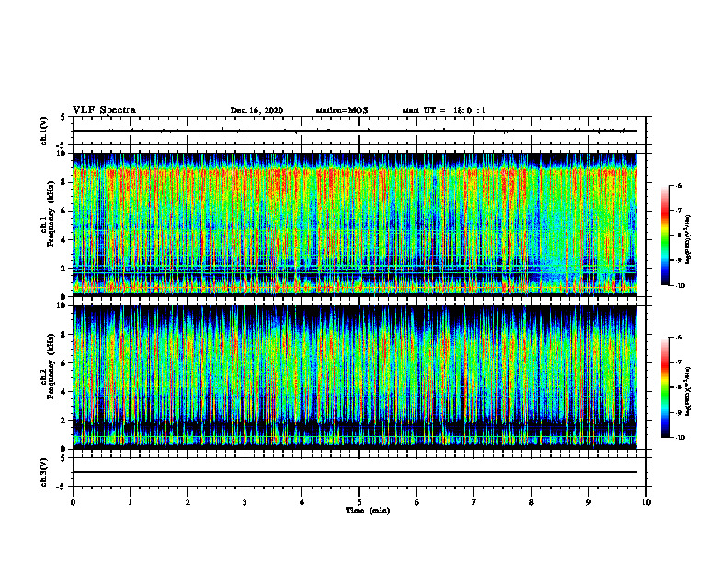This screenshot has width=728, height=563.
Task: Click the time axis tick label "0"
Action: coord(73,502)
